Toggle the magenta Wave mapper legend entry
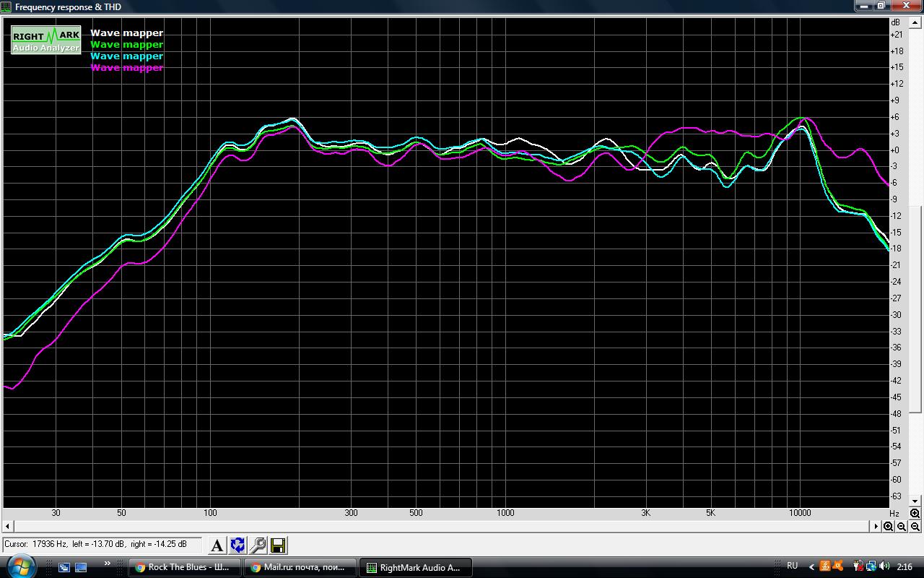The width and height of the screenshot is (924, 578). pyautogui.click(x=127, y=67)
